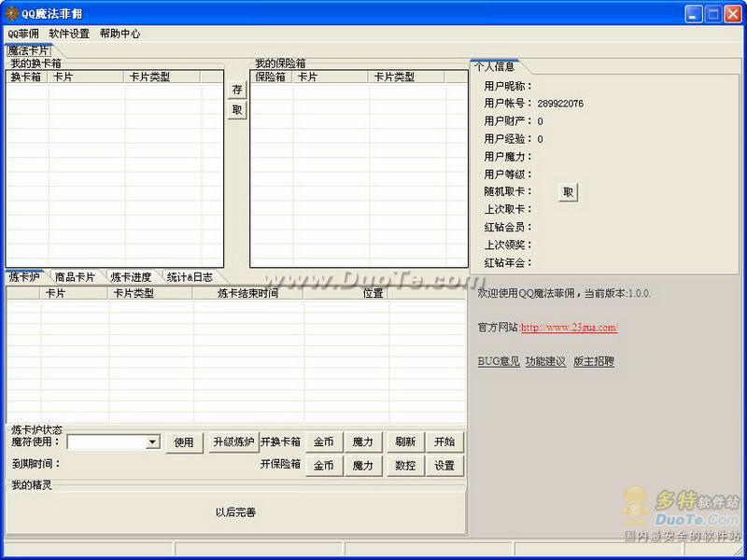747x560 pixels.
Task: Switch to the 统计&日志 tab
Action: coord(190,276)
